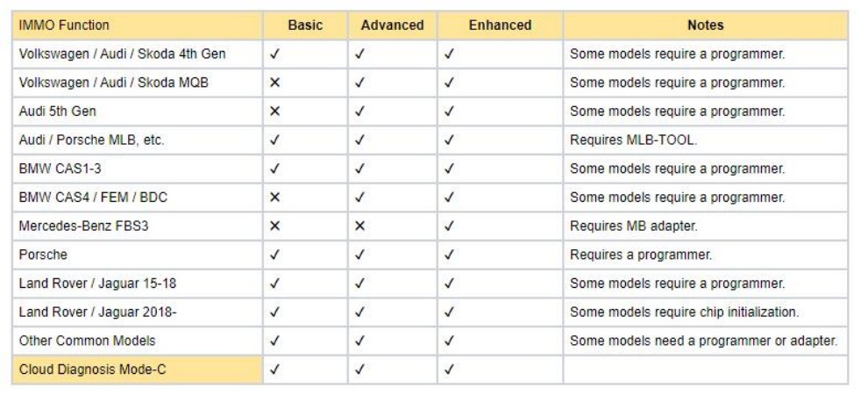Click the Advanced checkmark for Other Common Models
The width and height of the screenshot is (868, 395).
coord(359,341)
